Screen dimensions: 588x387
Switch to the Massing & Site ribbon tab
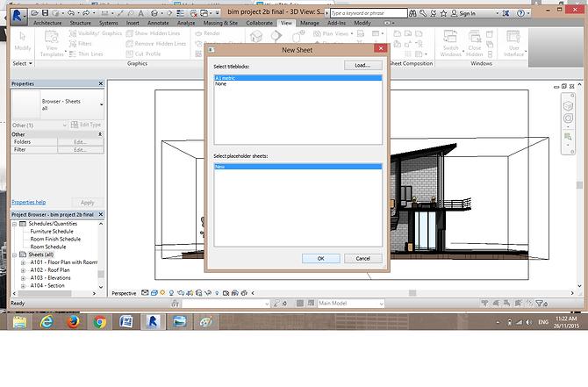coord(220,23)
